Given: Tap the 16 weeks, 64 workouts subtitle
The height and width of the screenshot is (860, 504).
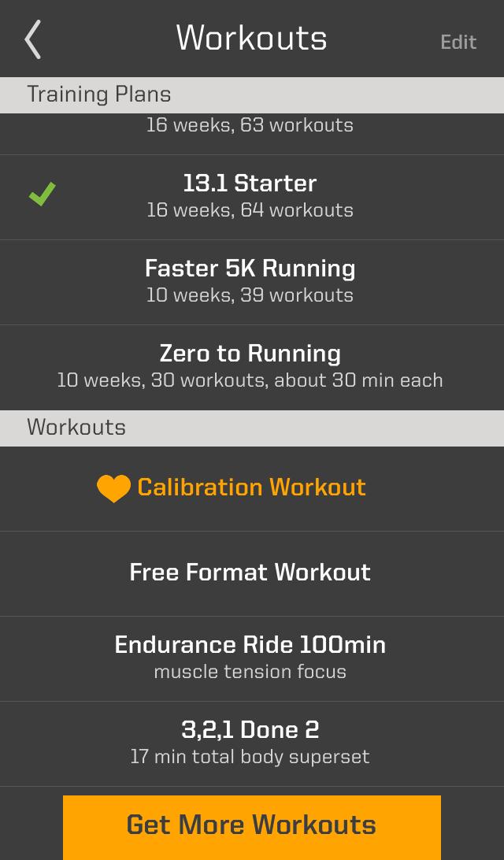Looking at the screenshot, I should coord(250,210).
